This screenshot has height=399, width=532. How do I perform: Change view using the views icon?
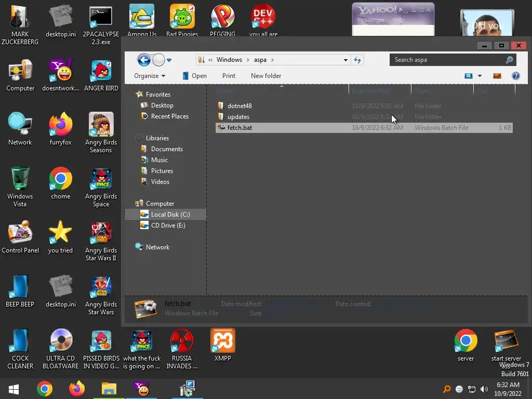pos(469,76)
